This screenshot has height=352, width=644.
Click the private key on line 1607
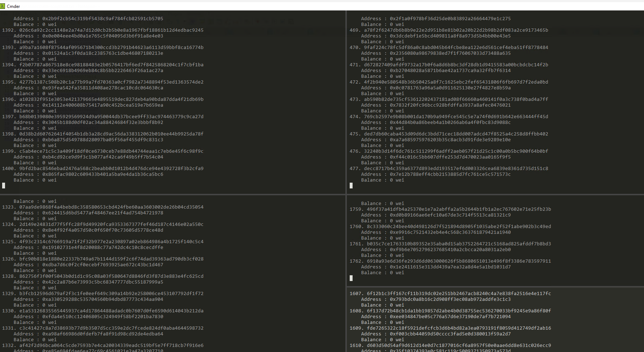[459, 294]
